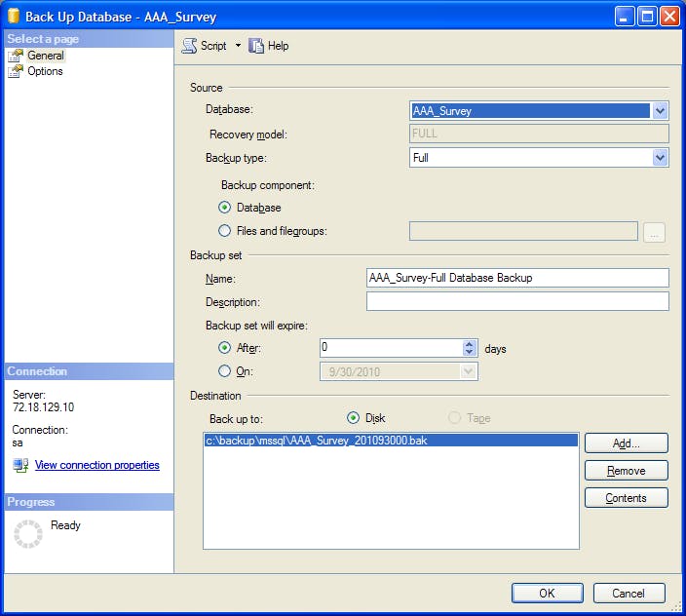Viewport: 686px width, 616px height.
Task: Open the Database dropdown arrow
Action: 661,111
